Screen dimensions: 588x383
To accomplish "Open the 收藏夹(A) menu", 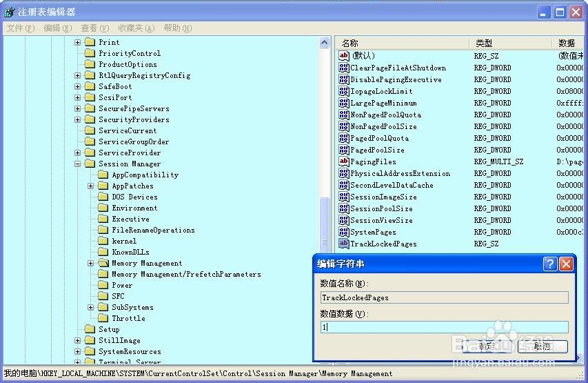I will click(x=136, y=28).
